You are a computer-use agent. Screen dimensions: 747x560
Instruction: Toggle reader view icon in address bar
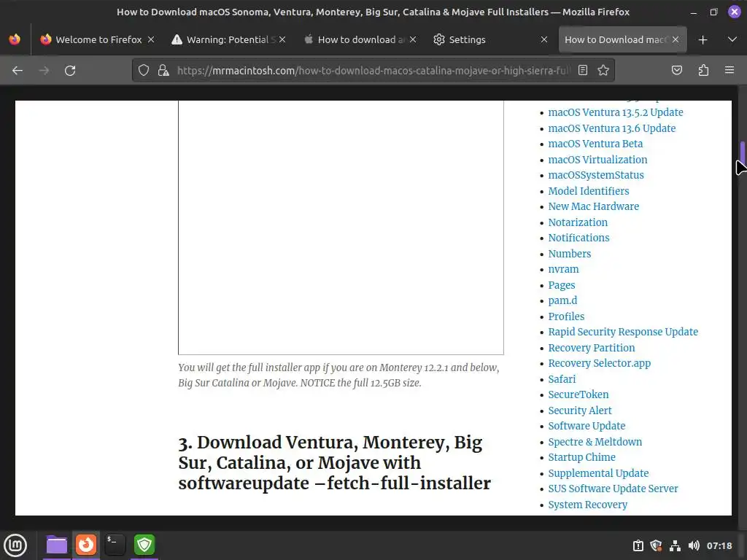pos(583,71)
